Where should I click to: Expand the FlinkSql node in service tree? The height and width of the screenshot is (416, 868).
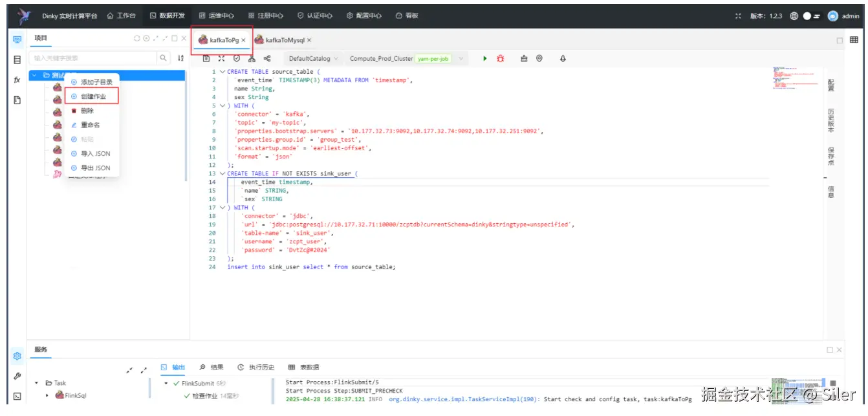pos(47,395)
